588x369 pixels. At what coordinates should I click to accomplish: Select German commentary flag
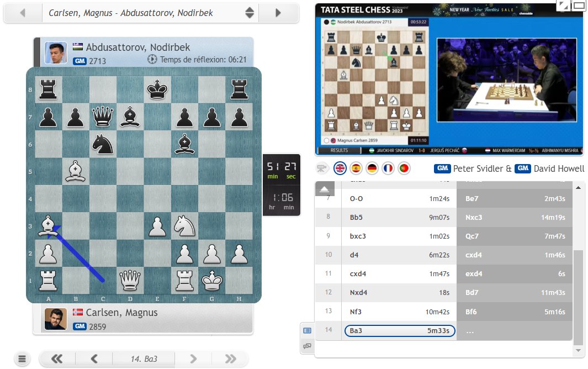coord(372,168)
